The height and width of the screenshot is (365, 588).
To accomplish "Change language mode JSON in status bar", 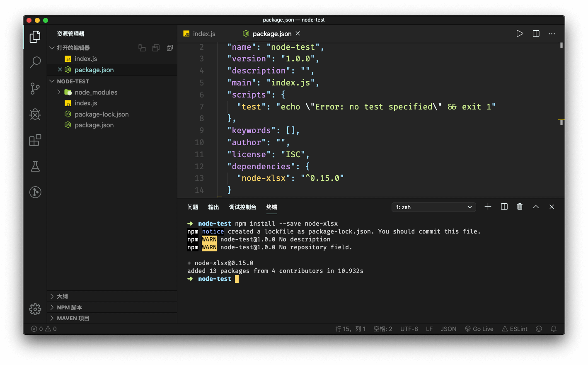I will point(448,328).
